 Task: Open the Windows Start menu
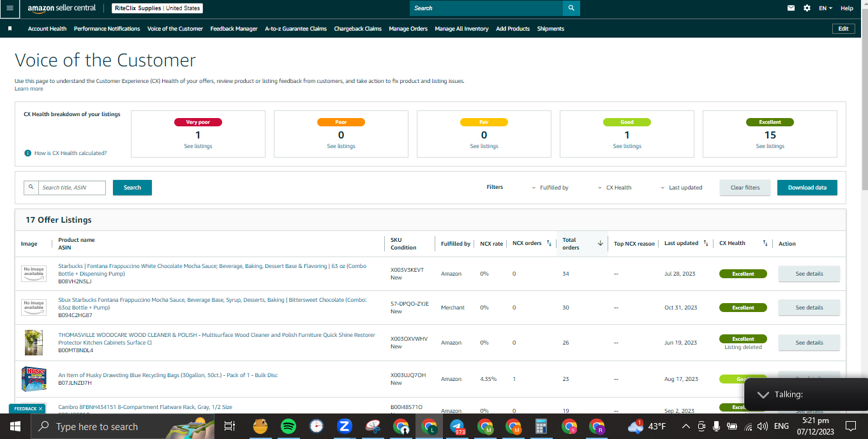pos(15,426)
